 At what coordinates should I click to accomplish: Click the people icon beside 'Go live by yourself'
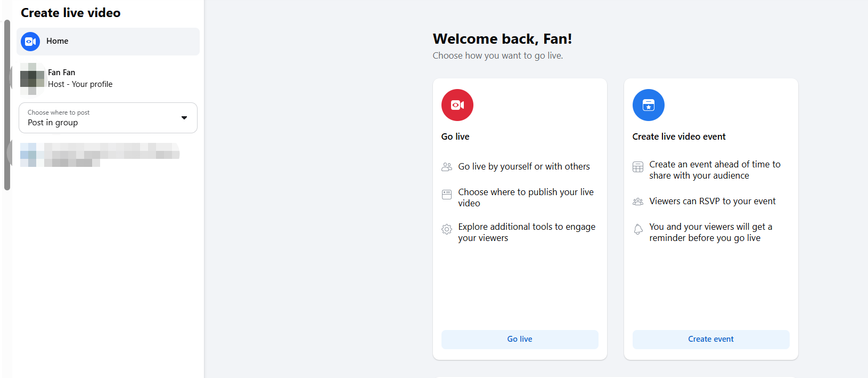(x=447, y=167)
